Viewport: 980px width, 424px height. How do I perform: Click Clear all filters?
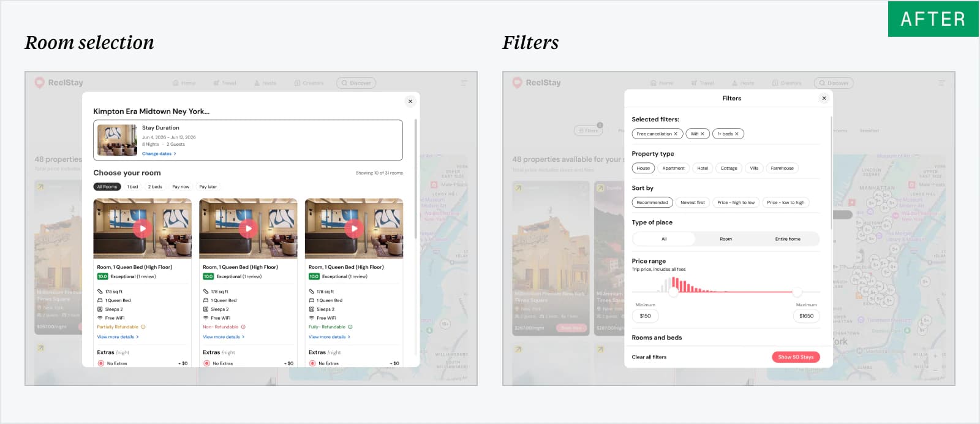[649, 357]
